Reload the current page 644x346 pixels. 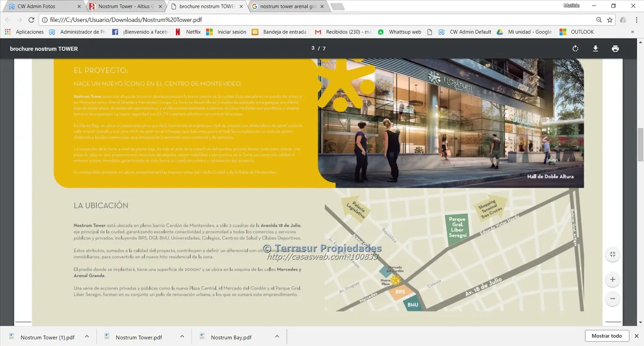(31, 20)
